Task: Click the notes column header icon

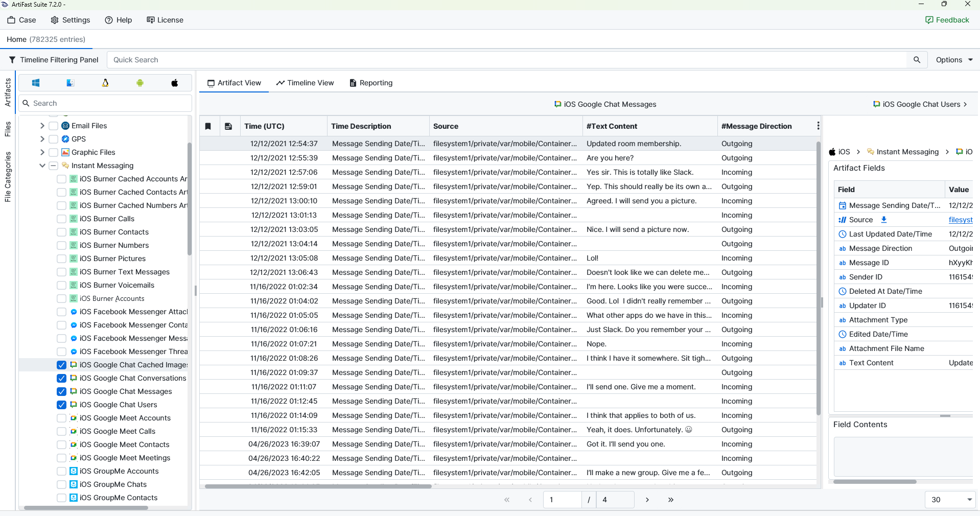Action: pyautogui.click(x=228, y=126)
